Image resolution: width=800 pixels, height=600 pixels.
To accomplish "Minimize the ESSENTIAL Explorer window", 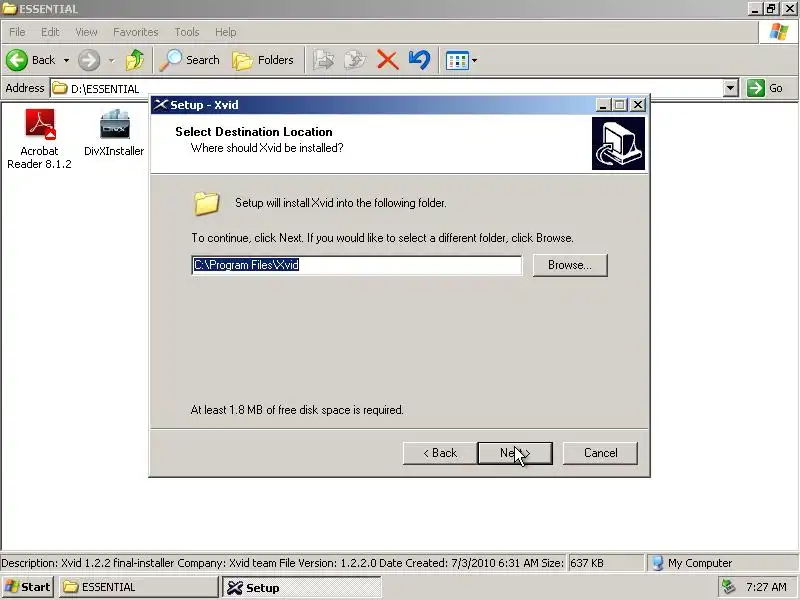I will [755, 9].
